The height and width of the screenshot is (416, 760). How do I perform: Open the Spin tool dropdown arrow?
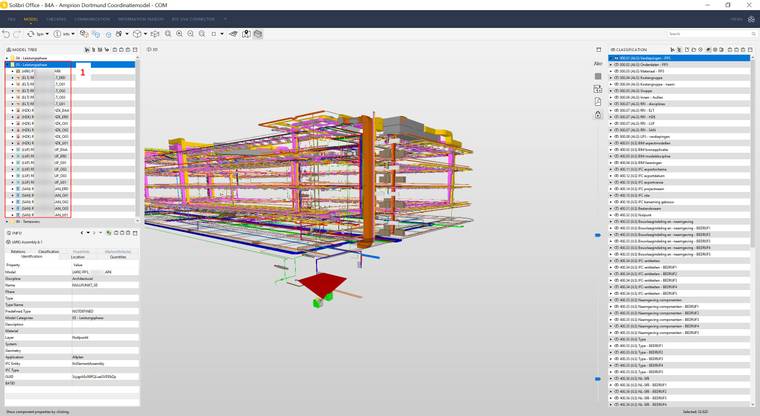point(47,34)
